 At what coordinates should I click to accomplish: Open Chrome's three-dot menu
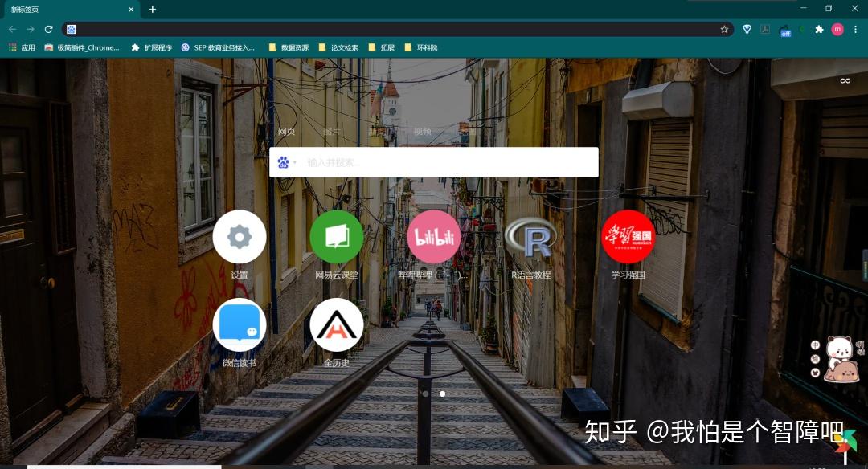[856, 29]
